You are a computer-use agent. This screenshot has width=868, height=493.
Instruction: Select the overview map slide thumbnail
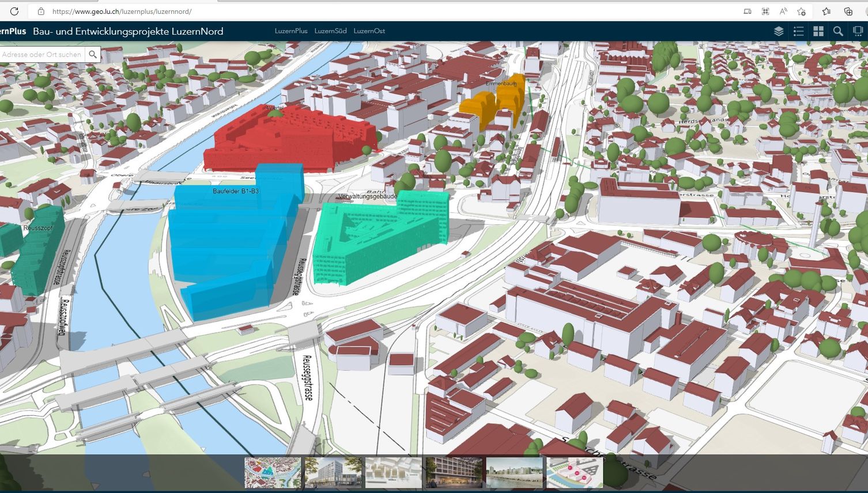coord(273,473)
